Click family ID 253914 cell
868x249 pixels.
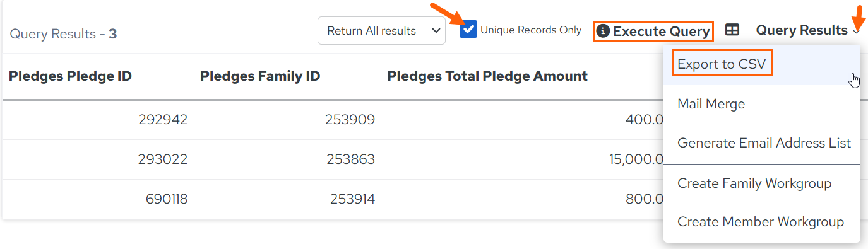(x=352, y=199)
